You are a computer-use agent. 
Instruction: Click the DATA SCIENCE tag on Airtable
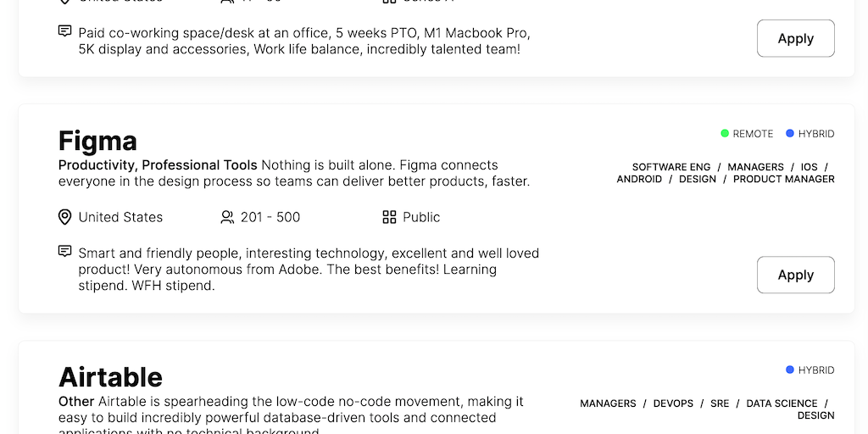point(782,403)
